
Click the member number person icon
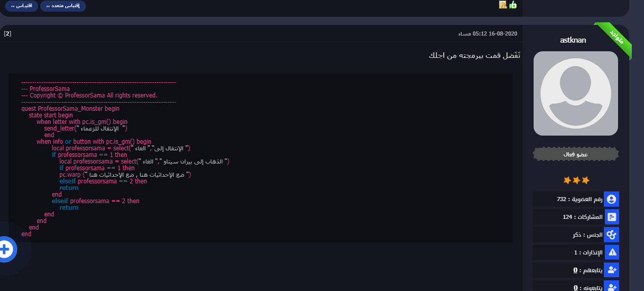click(x=611, y=199)
